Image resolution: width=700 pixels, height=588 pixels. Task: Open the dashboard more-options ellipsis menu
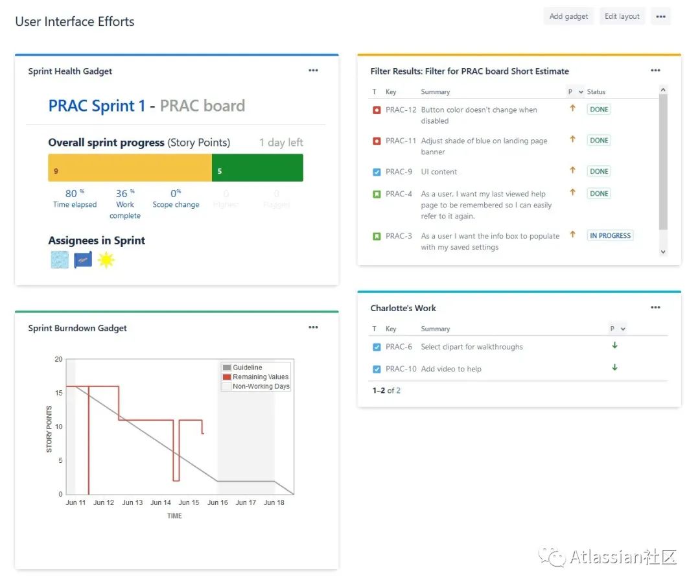tap(660, 16)
